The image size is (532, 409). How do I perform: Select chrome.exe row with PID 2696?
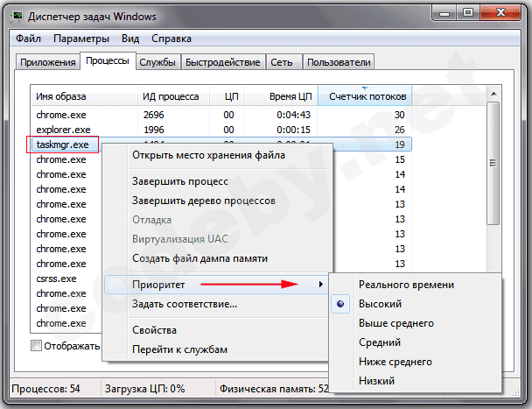221,115
